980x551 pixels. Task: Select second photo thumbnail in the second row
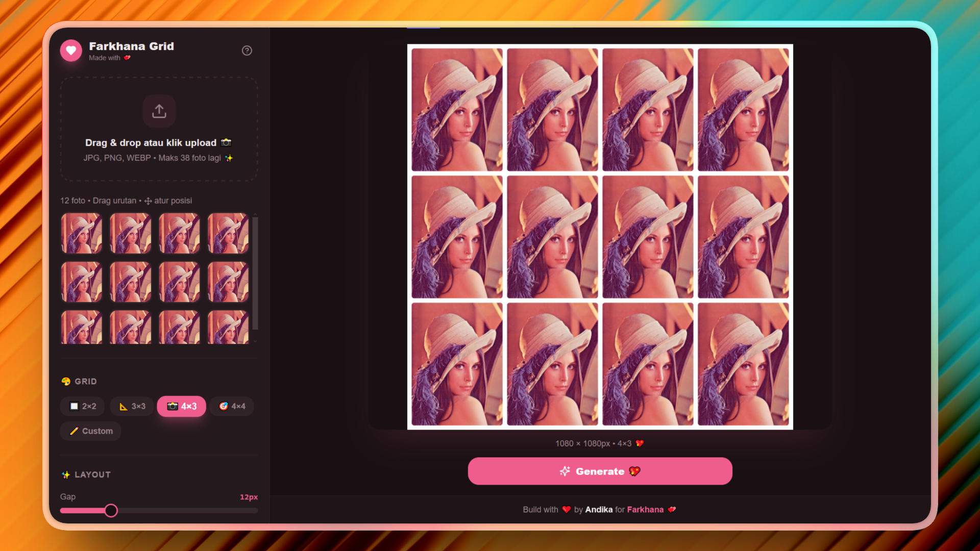131,282
